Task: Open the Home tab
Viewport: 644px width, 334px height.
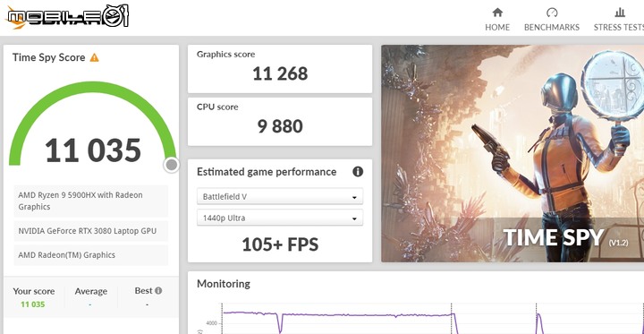Action: [497, 19]
